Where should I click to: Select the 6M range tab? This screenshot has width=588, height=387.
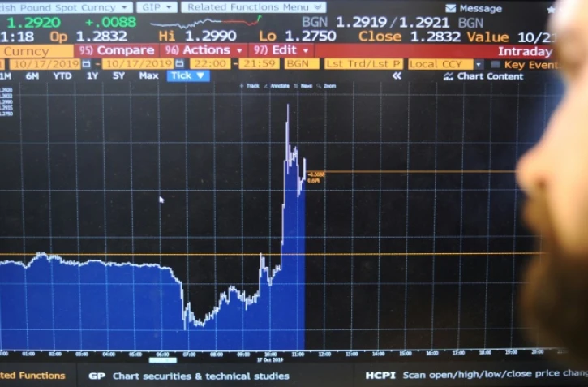click(x=32, y=76)
